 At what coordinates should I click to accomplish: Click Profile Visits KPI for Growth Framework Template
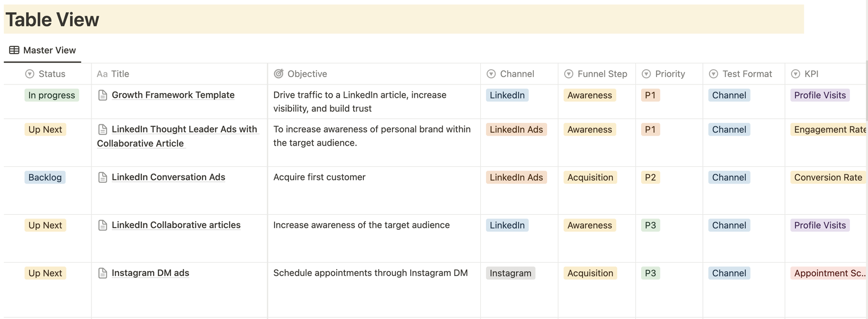(820, 95)
